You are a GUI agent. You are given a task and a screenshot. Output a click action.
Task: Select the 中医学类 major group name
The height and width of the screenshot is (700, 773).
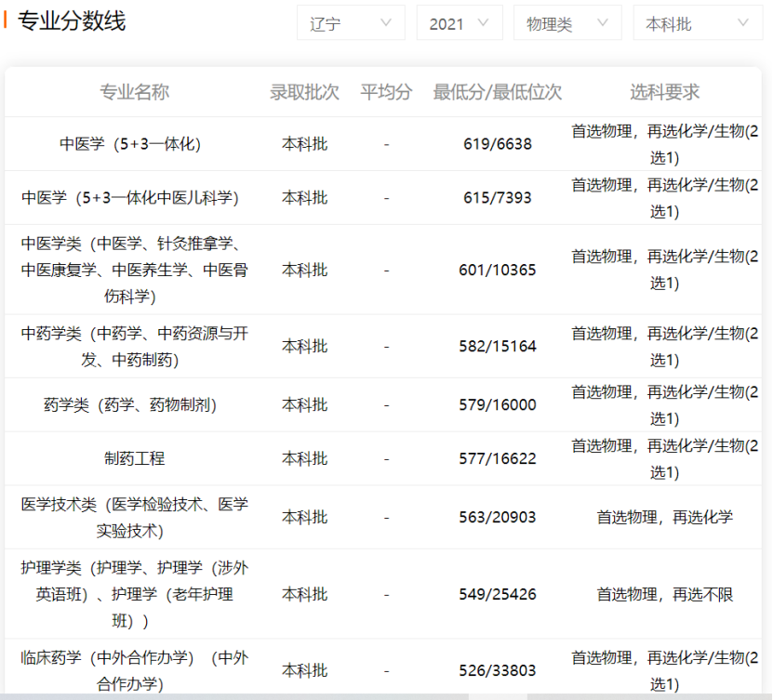[x=134, y=270]
